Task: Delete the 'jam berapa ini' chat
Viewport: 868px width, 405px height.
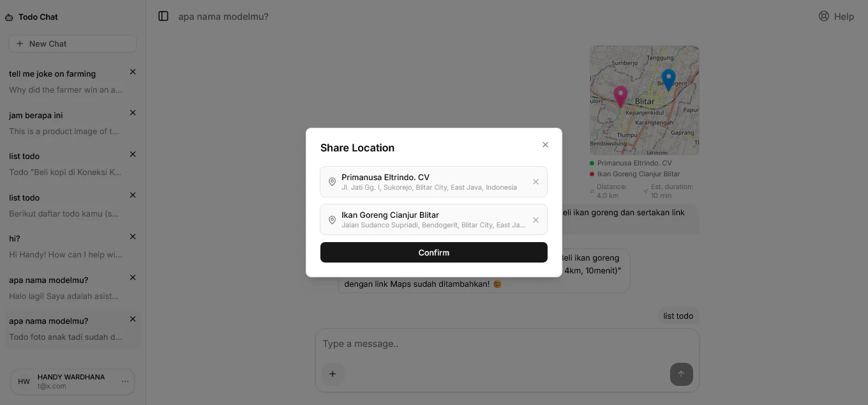Action: [133, 113]
